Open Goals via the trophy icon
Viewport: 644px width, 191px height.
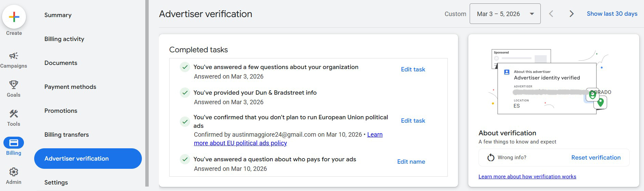click(x=14, y=85)
